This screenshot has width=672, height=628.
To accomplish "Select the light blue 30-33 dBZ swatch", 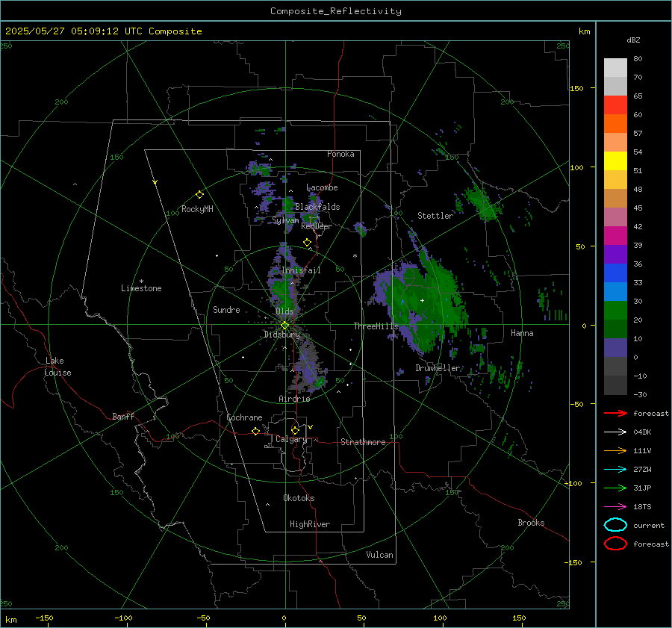I will pyautogui.click(x=615, y=292).
